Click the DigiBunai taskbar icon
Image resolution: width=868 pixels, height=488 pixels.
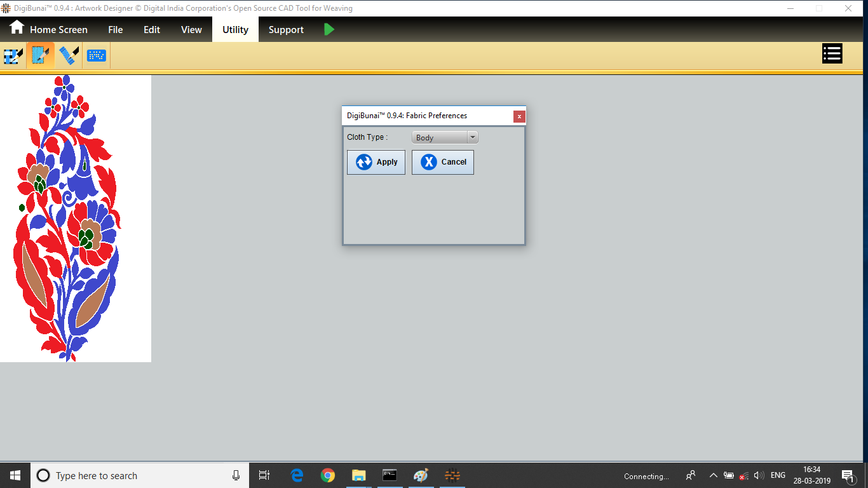[452, 475]
